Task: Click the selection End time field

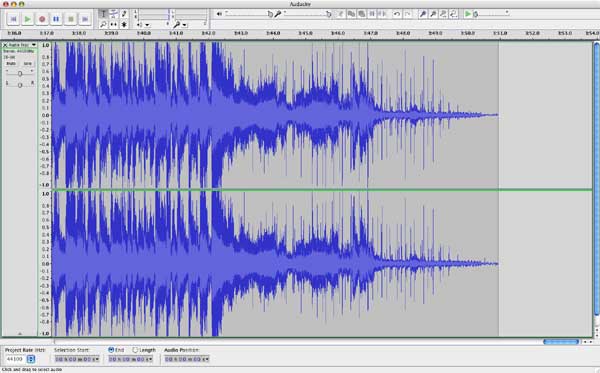Action: [130, 359]
